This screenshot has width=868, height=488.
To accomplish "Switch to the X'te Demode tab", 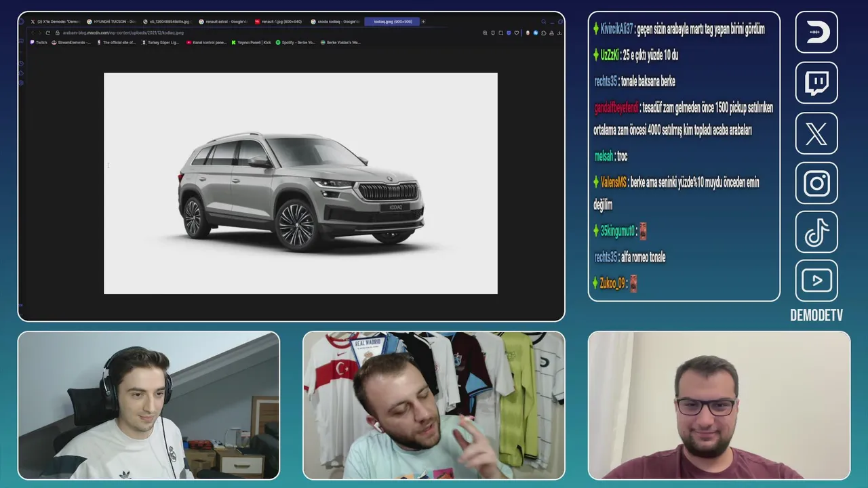I will [x=54, y=22].
